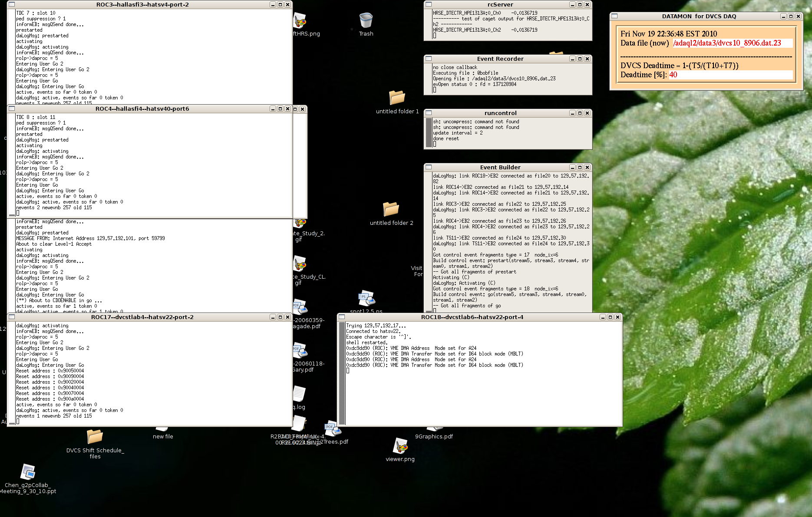Image resolution: width=812 pixels, height=517 pixels.
Task: Click the Deadtime [%] value 40
Action: [673, 75]
